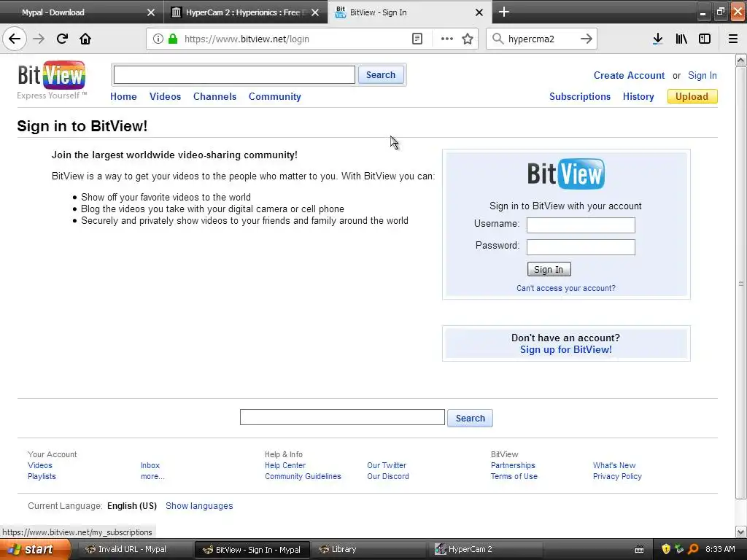
Task: Click the top Search button
Action: 381,75
